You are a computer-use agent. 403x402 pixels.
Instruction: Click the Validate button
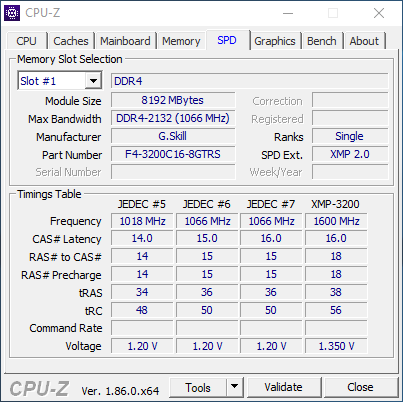[x=284, y=387]
